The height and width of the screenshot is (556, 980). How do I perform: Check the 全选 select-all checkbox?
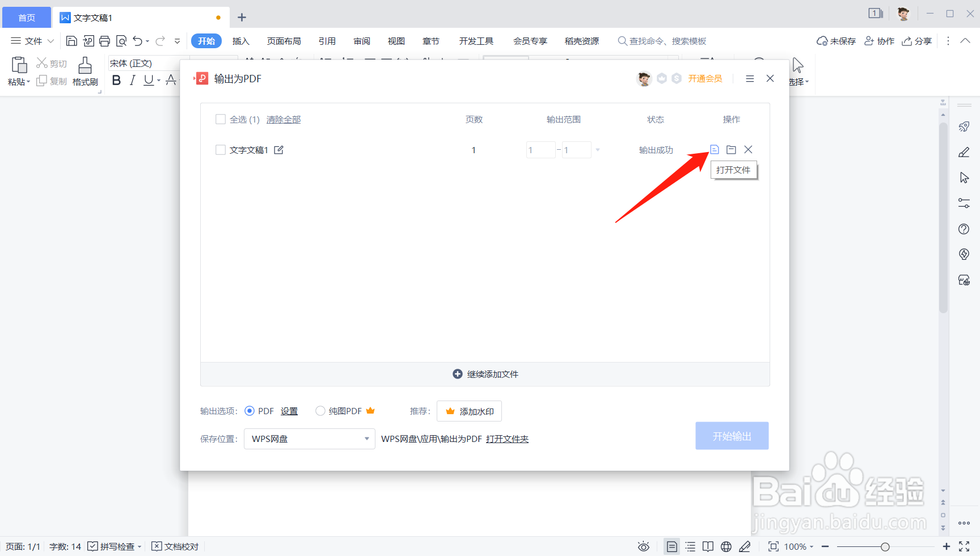[221, 119]
